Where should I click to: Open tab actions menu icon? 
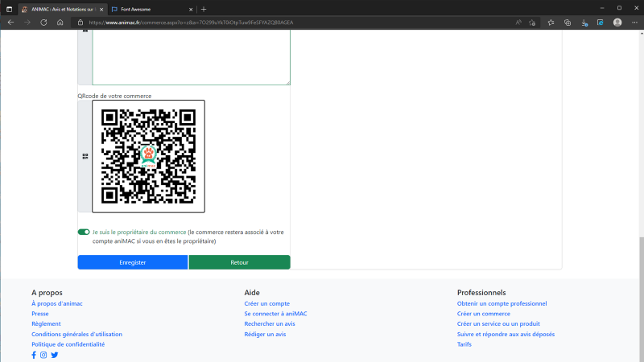click(9, 9)
